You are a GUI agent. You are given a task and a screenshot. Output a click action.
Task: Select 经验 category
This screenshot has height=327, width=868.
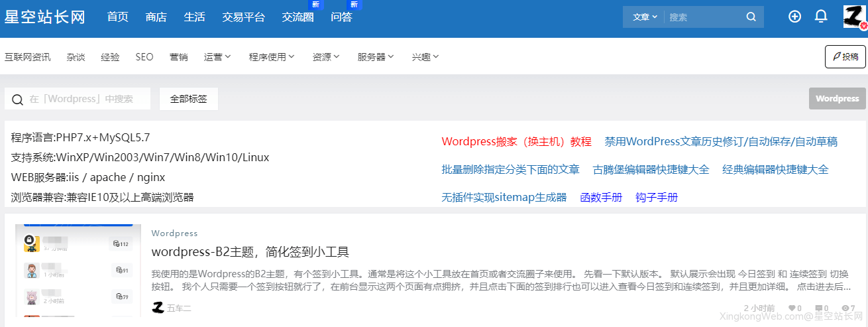click(x=111, y=57)
